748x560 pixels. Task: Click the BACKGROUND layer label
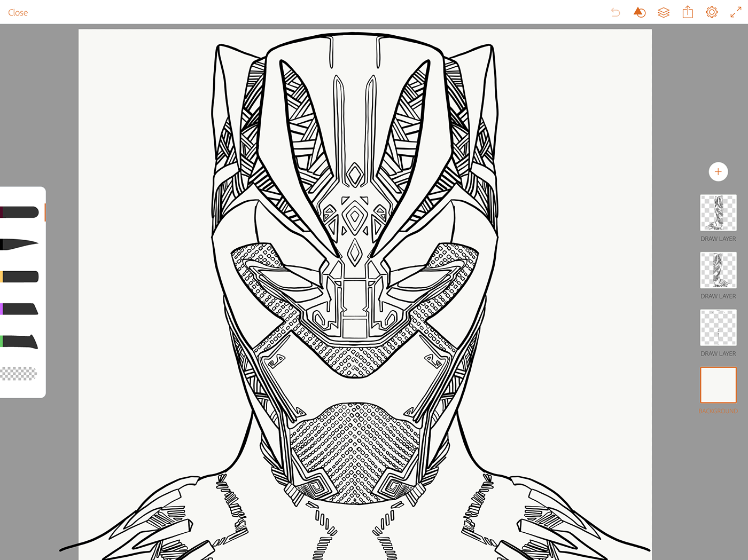[x=718, y=411]
